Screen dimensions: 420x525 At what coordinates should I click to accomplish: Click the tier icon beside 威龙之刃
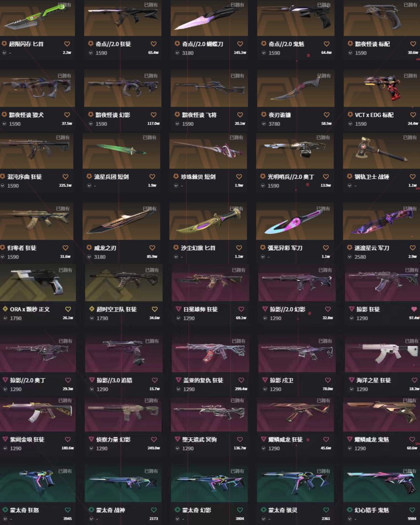(89, 248)
